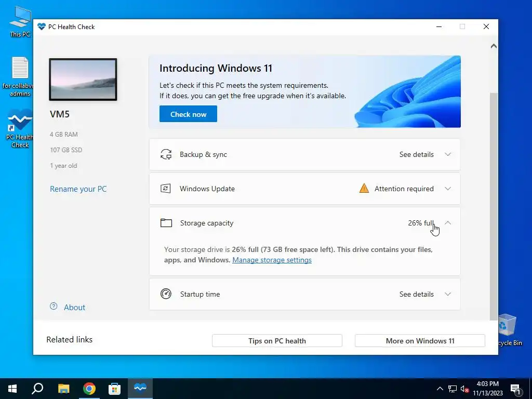Select PC Health Check desktop shortcut

[20, 129]
